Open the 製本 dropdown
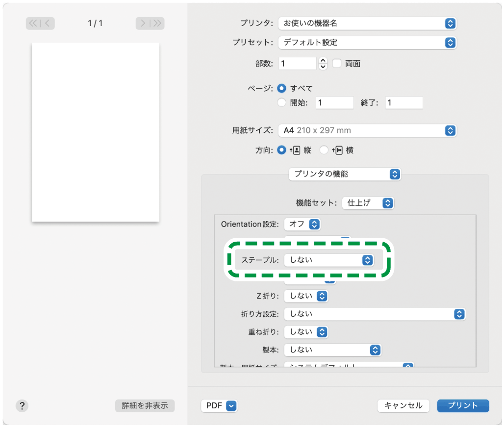The width and height of the screenshot is (504, 426). [x=332, y=350]
